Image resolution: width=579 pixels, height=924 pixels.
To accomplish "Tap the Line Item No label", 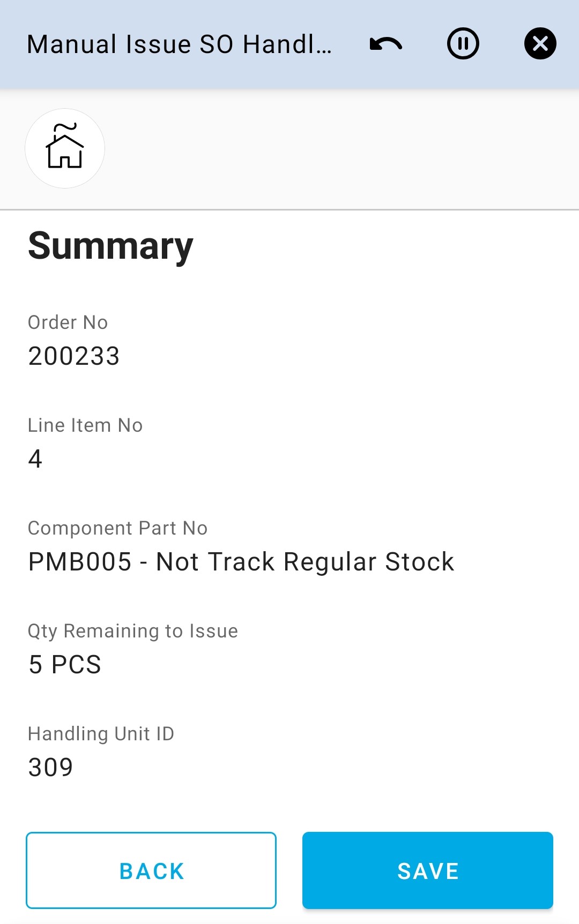I will (85, 425).
